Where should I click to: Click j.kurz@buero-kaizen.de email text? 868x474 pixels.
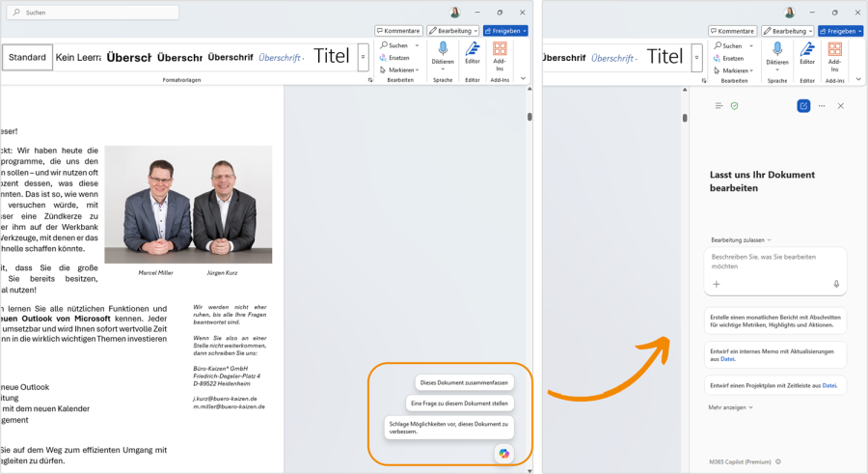(x=225, y=399)
